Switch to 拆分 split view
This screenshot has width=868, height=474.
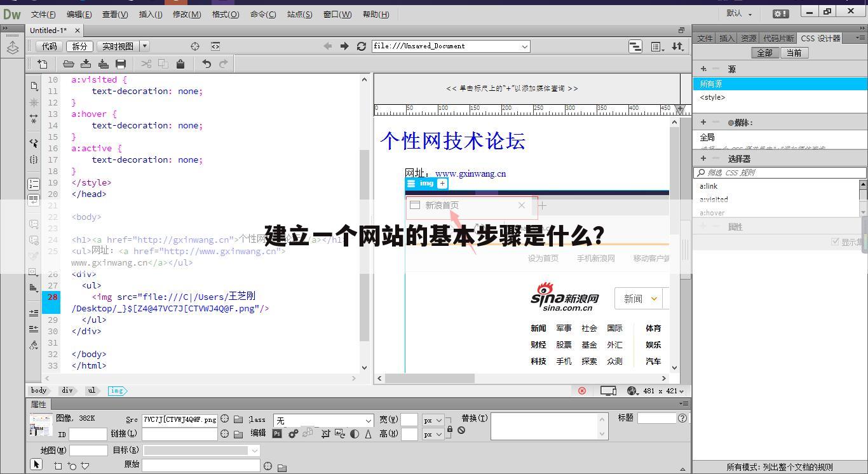(79, 46)
